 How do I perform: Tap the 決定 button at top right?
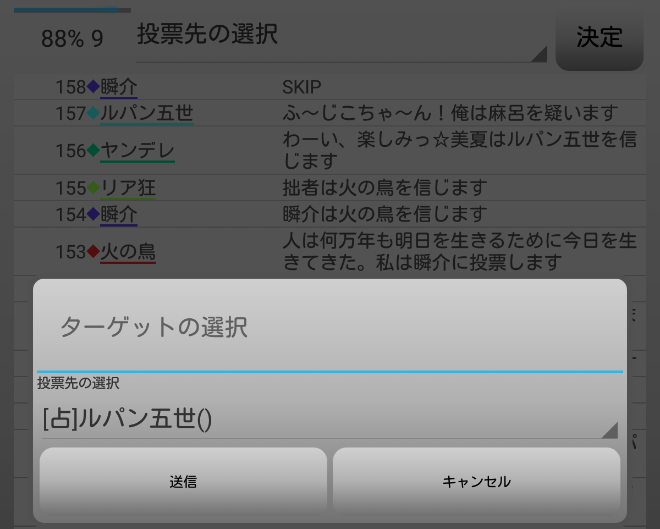point(599,38)
